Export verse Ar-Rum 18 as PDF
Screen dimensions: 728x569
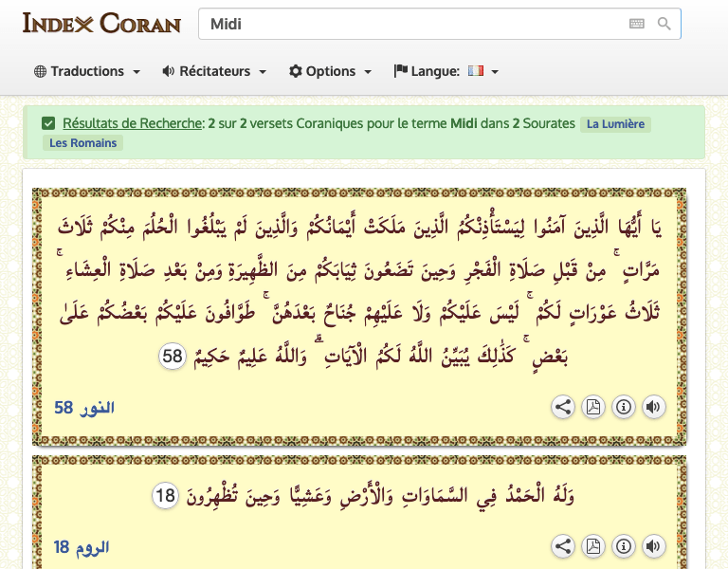coord(592,546)
